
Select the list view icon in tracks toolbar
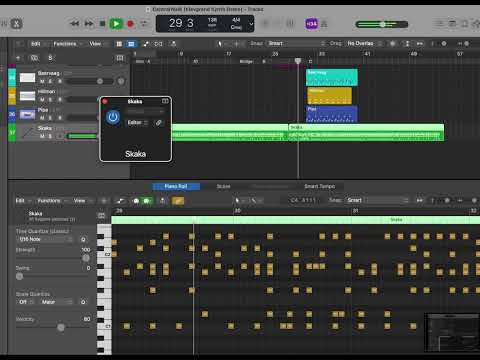(131, 44)
